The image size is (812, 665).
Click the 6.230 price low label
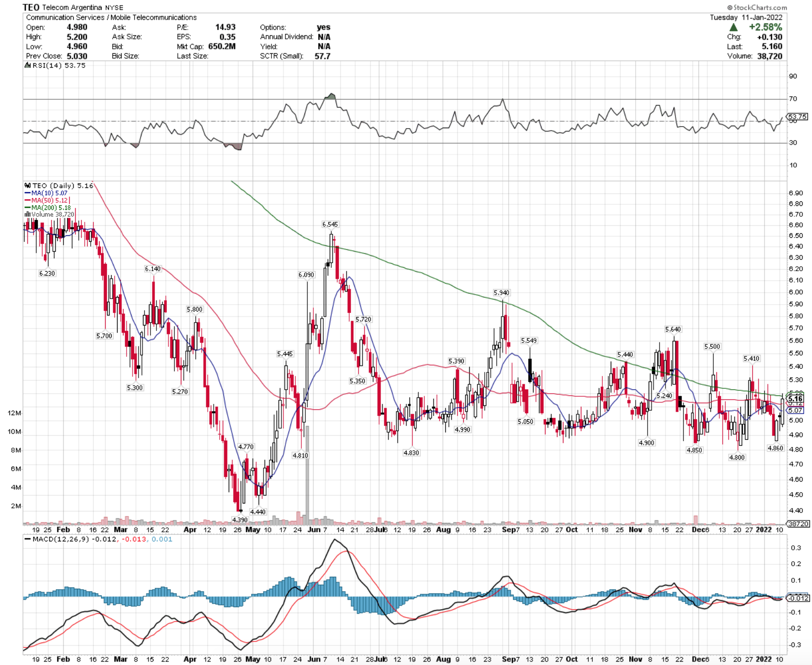(47, 273)
